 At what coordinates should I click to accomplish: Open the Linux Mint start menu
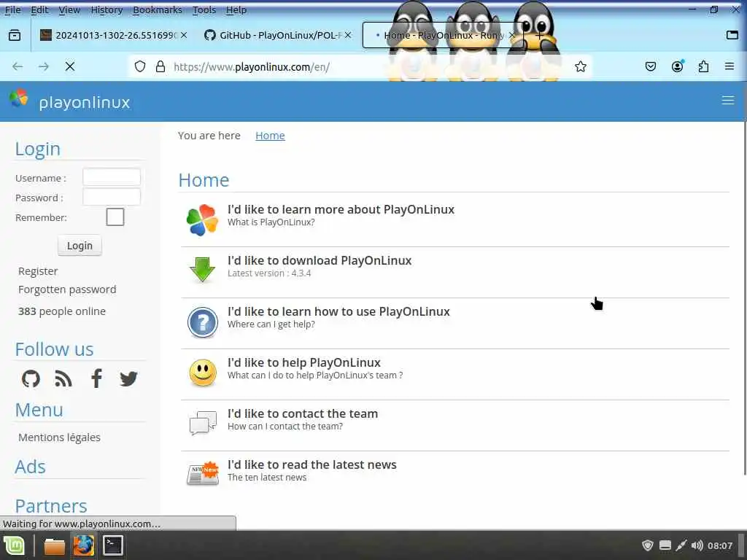[x=15, y=545]
